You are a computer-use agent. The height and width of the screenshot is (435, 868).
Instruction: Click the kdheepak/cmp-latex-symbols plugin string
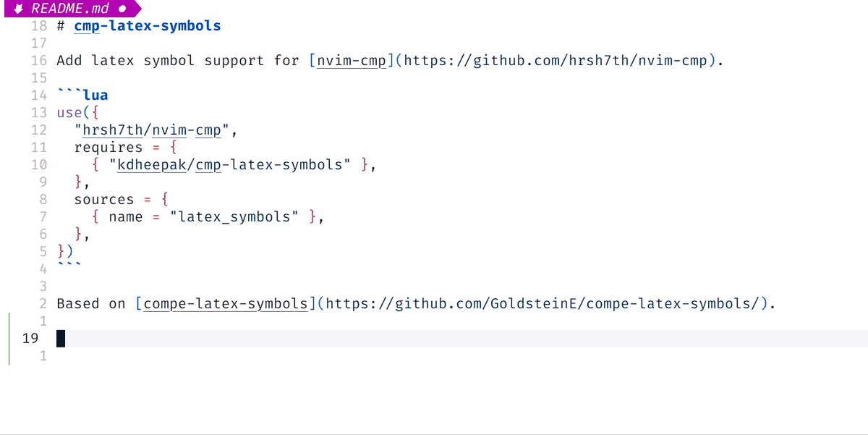pyautogui.click(x=231, y=164)
